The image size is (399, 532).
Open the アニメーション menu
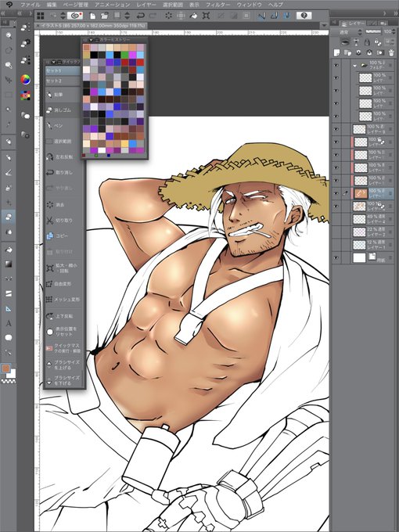point(112,5)
